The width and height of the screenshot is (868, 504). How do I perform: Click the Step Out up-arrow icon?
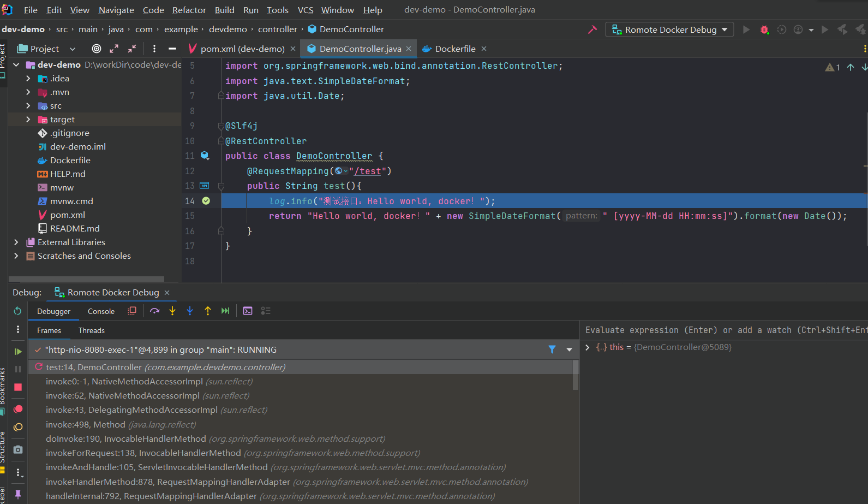[208, 311]
